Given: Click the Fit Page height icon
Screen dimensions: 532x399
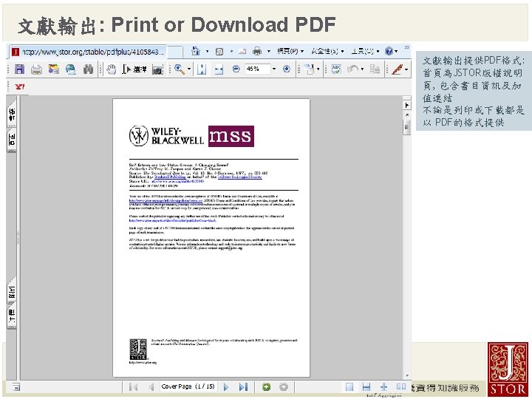Looking at the screenshot, I should 202,69.
